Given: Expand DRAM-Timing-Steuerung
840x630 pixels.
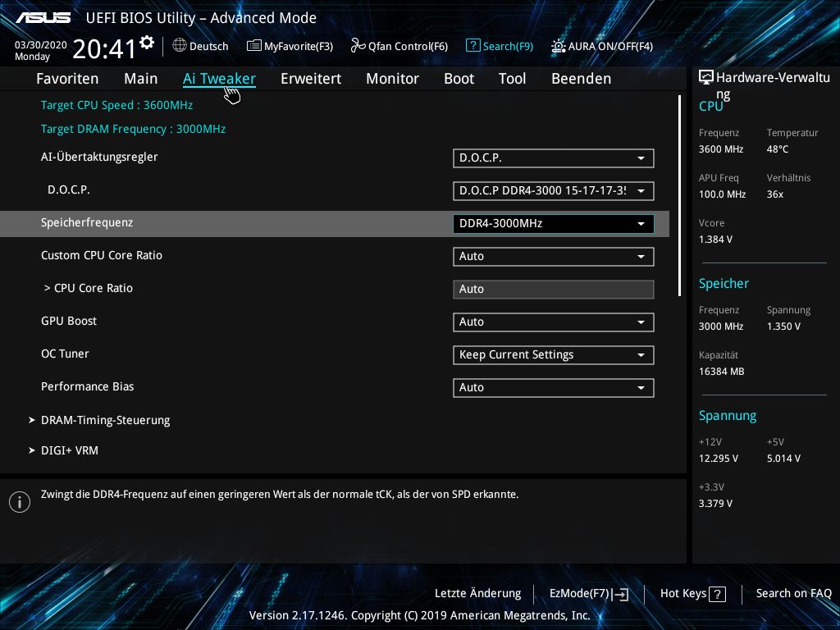Looking at the screenshot, I should [x=105, y=419].
